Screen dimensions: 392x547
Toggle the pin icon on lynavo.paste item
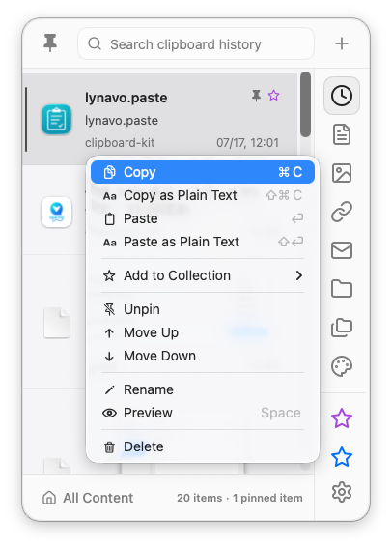(x=257, y=96)
